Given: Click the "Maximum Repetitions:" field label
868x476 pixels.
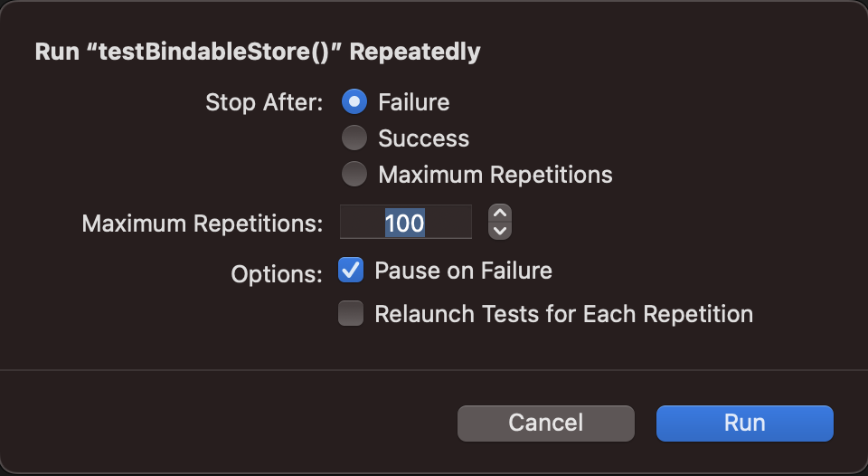Looking at the screenshot, I should [x=202, y=224].
